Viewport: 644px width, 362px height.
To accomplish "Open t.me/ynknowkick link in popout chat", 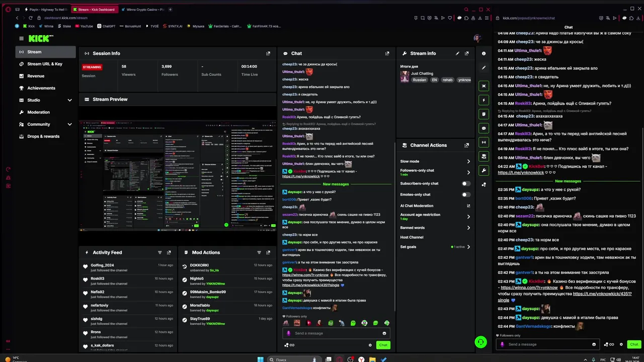I will coord(521,172).
